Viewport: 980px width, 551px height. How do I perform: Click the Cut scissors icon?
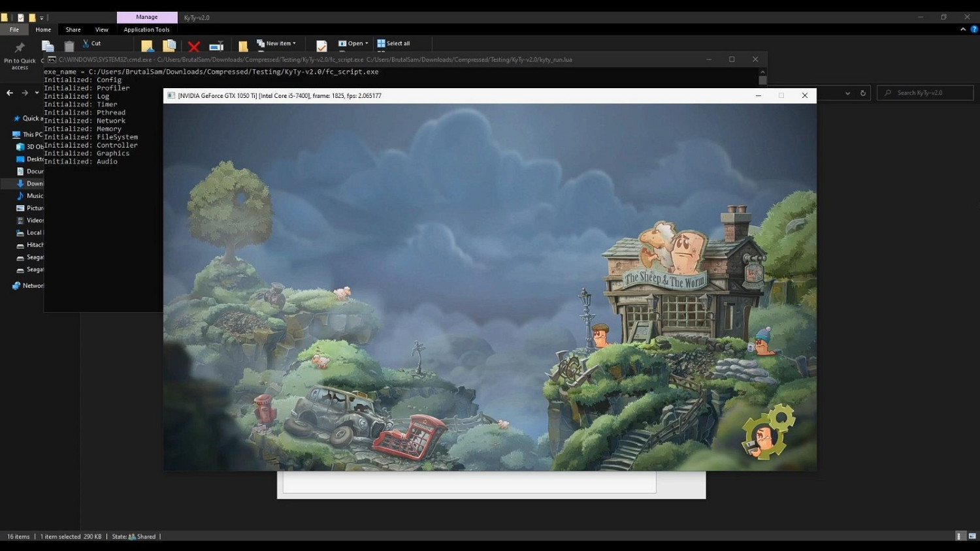click(x=86, y=43)
